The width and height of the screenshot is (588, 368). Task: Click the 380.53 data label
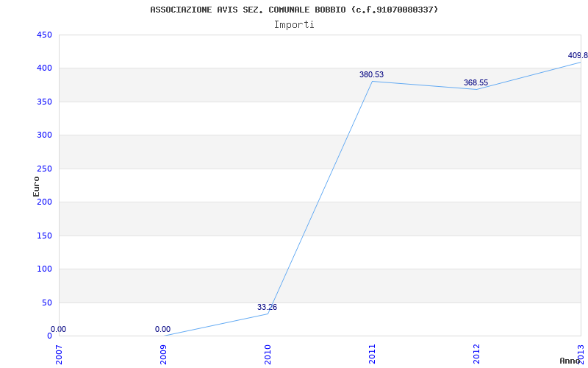coord(371,74)
